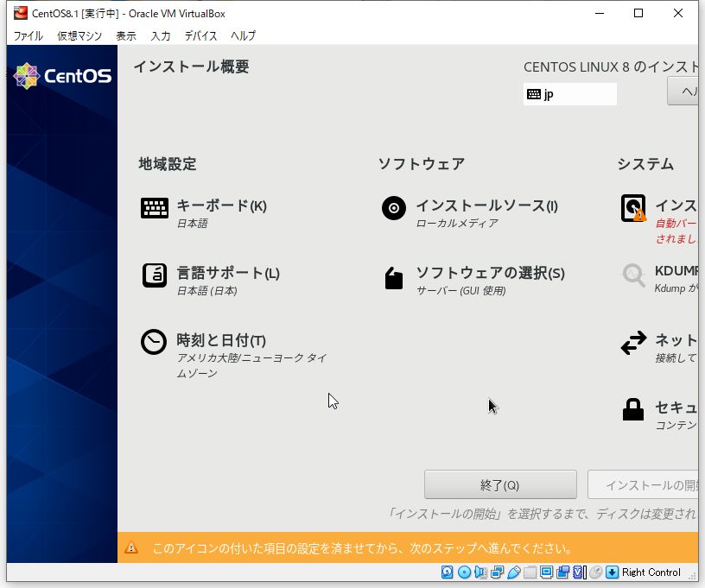Open network settings arrows icon

coord(633,343)
